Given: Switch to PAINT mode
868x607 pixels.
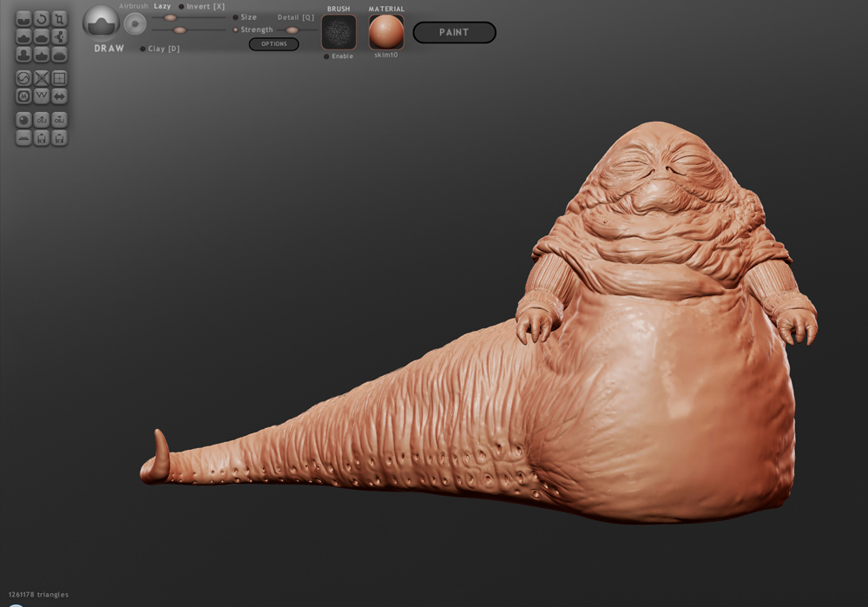Looking at the screenshot, I should click(x=454, y=32).
